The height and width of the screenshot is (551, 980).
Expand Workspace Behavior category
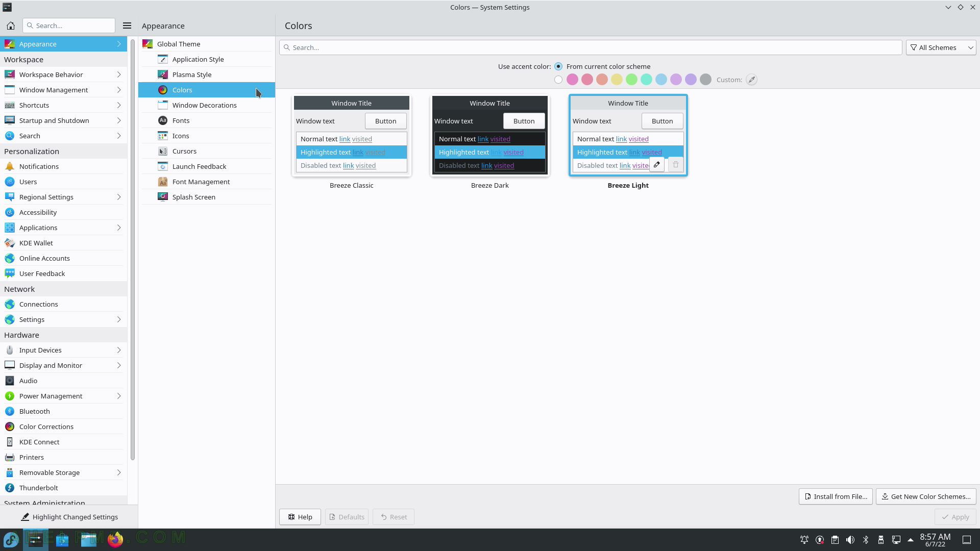64,74
